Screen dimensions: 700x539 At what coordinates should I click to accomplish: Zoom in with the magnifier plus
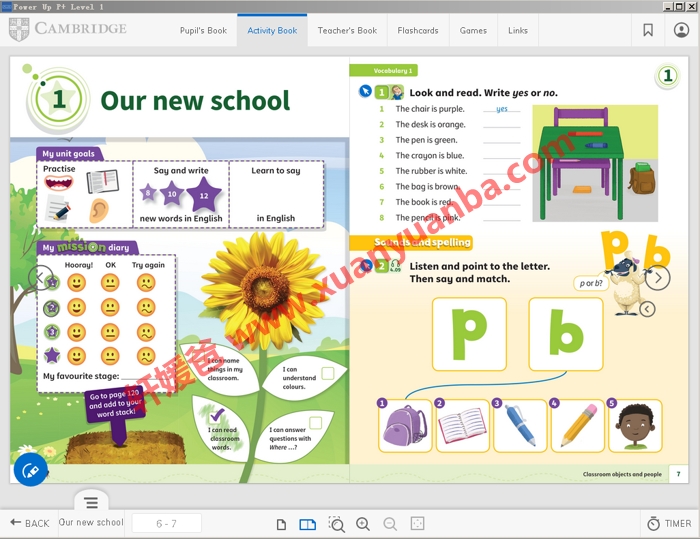point(363,524)
